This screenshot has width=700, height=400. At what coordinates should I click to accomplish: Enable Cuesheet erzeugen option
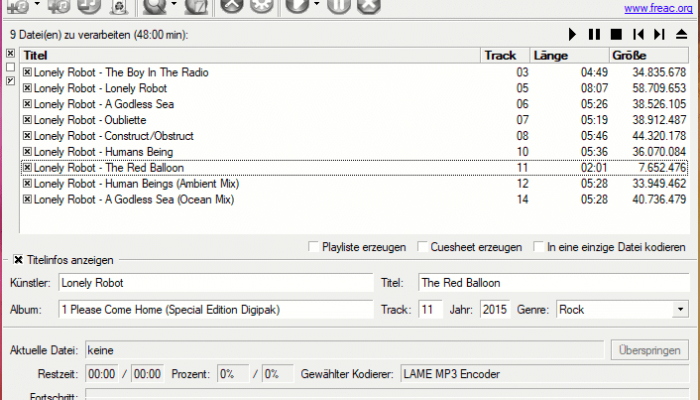click(422, 246)
